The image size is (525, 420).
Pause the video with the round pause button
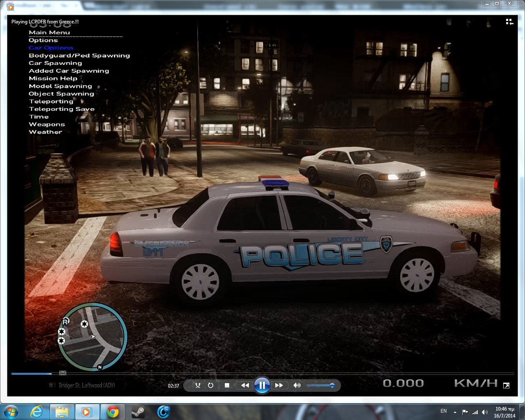[x=262, y=385]
